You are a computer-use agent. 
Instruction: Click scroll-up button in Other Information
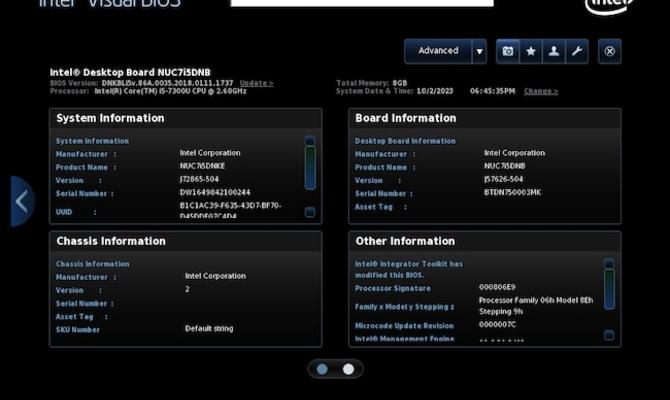coord(609,263)
